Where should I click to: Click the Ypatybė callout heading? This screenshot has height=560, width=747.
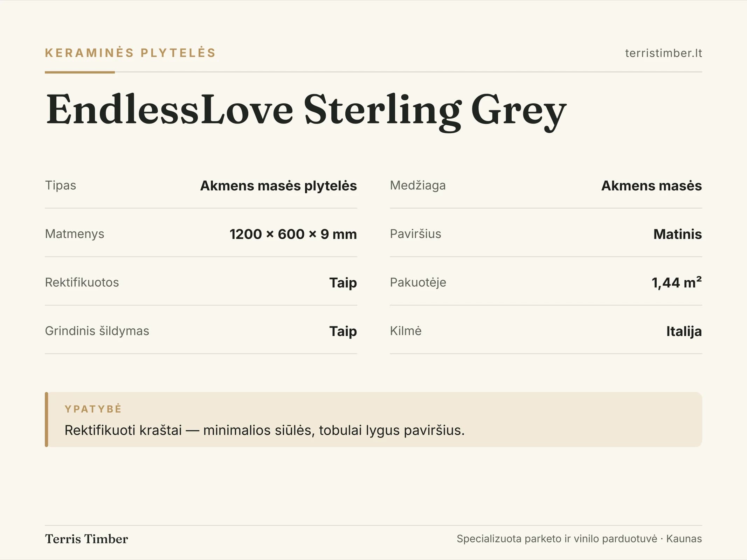point(93,409)
